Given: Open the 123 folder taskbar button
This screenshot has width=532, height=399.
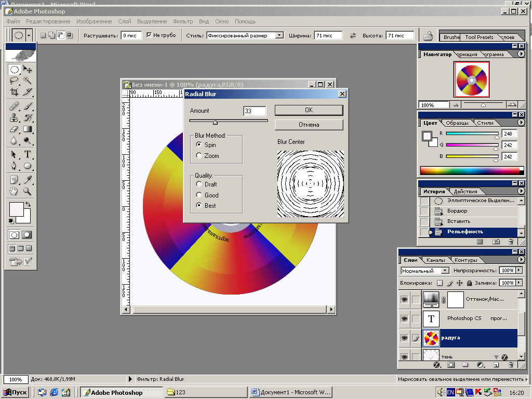Looking at the screenshot, I should (x=206, y=392).
